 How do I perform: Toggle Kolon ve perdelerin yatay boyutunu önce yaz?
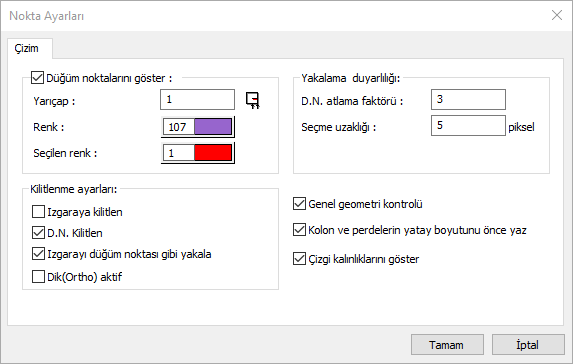click(x=299, y=230)
